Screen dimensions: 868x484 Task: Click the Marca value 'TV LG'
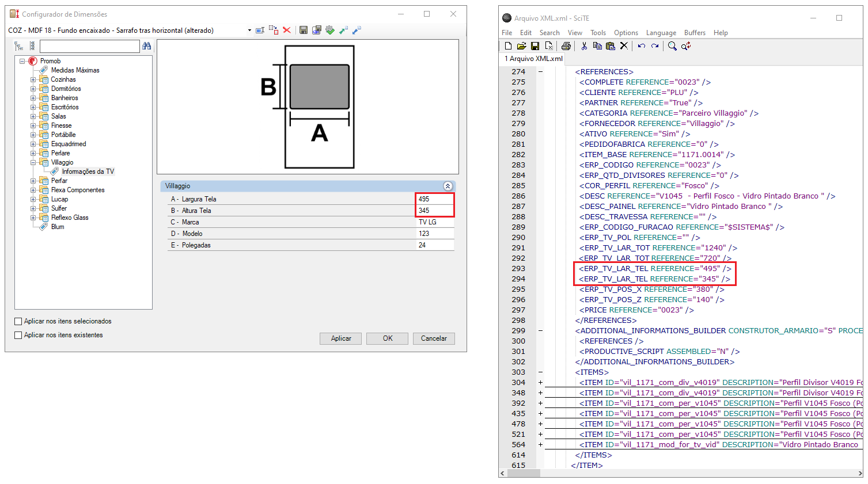(435, 222)
